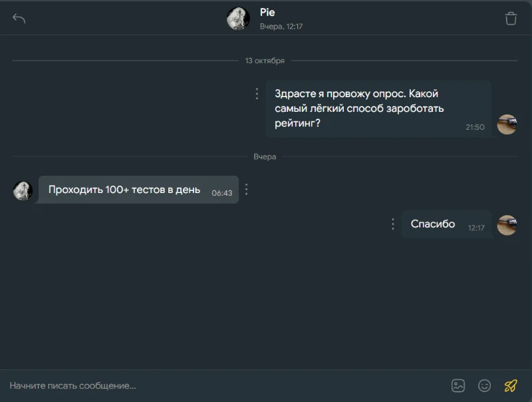Go back using the arrow icon
Viewport: 532px width, 402px height.
click(x=19, y=19)
